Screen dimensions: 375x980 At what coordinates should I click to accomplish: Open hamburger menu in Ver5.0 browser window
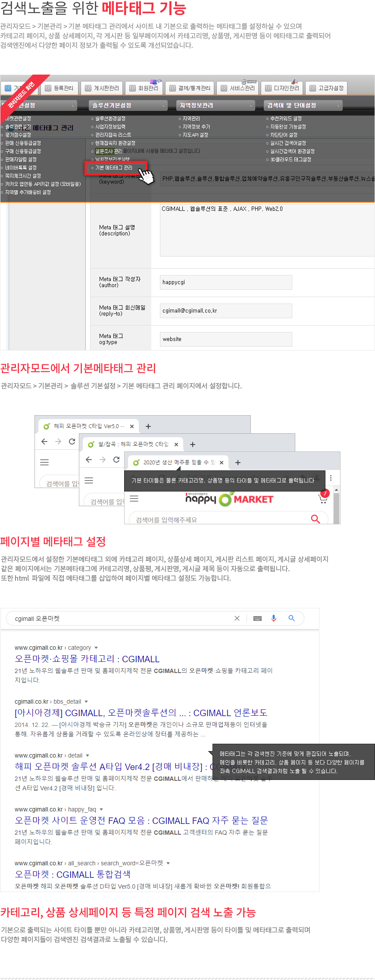coord(44,462)
